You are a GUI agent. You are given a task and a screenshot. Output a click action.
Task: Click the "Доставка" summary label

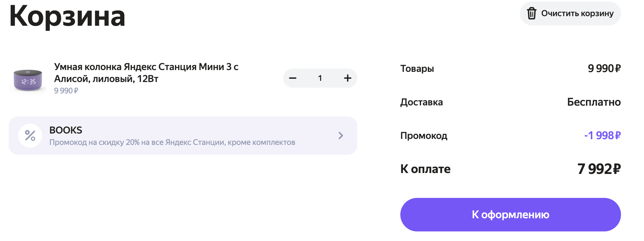click(422, 102)
